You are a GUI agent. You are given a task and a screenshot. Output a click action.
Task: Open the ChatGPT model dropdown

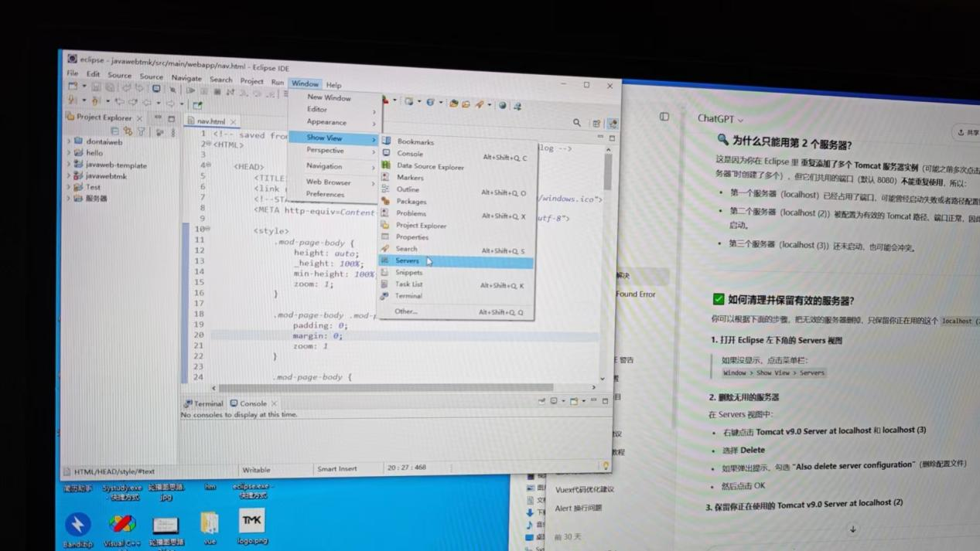pos(720,119)
